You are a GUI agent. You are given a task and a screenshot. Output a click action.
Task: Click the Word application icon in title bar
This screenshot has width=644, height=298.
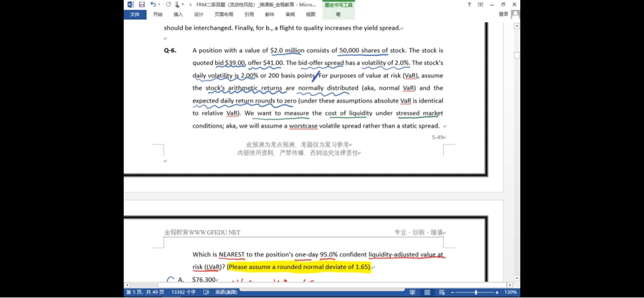tap(131, 4)
